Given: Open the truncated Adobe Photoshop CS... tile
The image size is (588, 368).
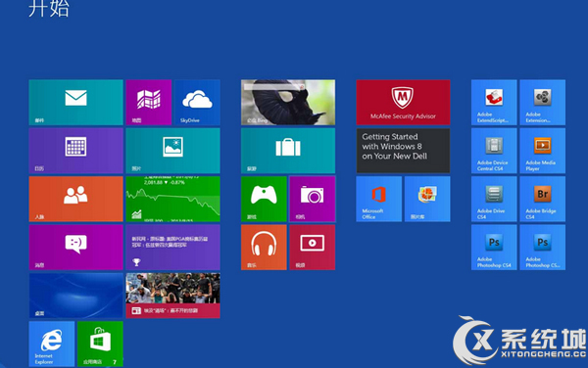Looking at the screenshot, I should [543, 247].
